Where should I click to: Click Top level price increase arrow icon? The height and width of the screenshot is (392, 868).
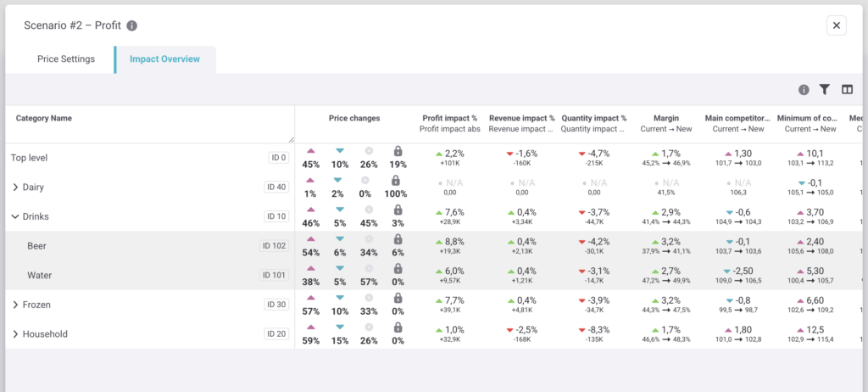(x=310, y=151)
